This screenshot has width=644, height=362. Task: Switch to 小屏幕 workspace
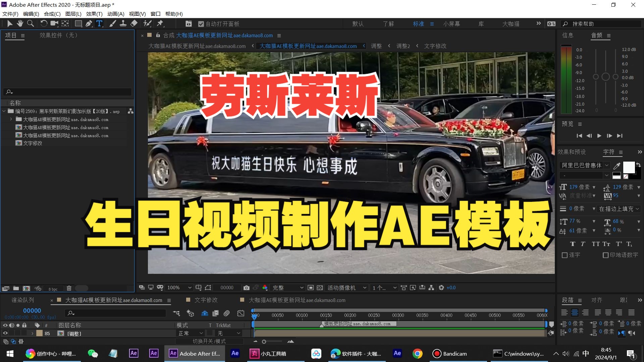(451, 24)
